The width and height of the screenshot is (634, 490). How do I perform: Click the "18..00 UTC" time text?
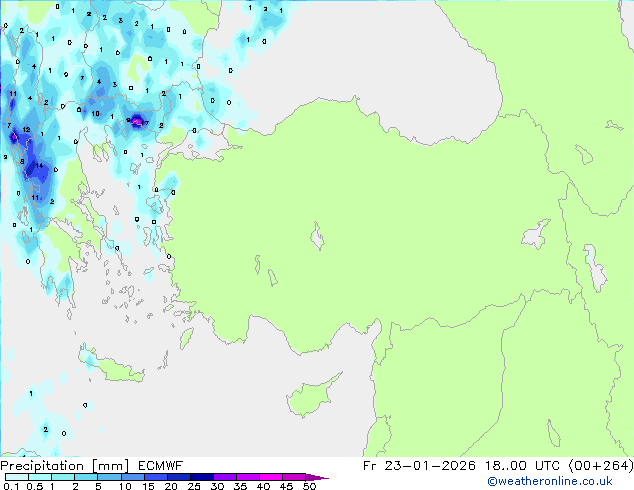(x=522, y=466)
